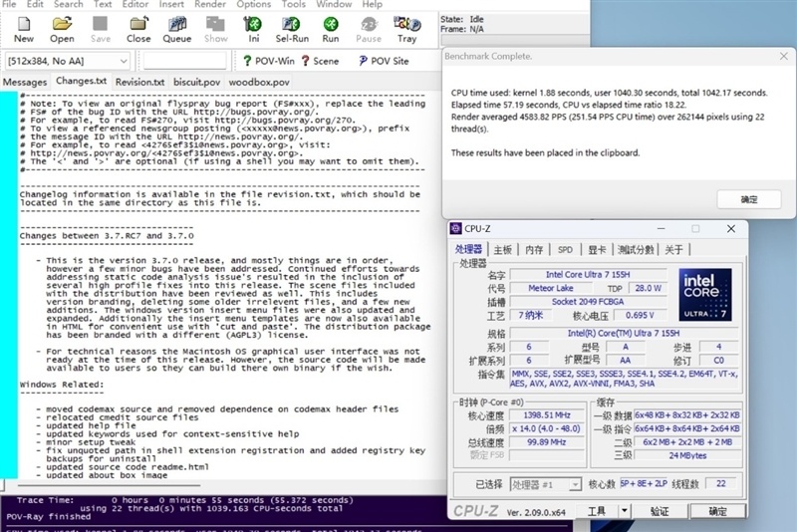Open the render Queue
Image resolution: width=797 pixels, height=532 pixels.
[177, 28]
